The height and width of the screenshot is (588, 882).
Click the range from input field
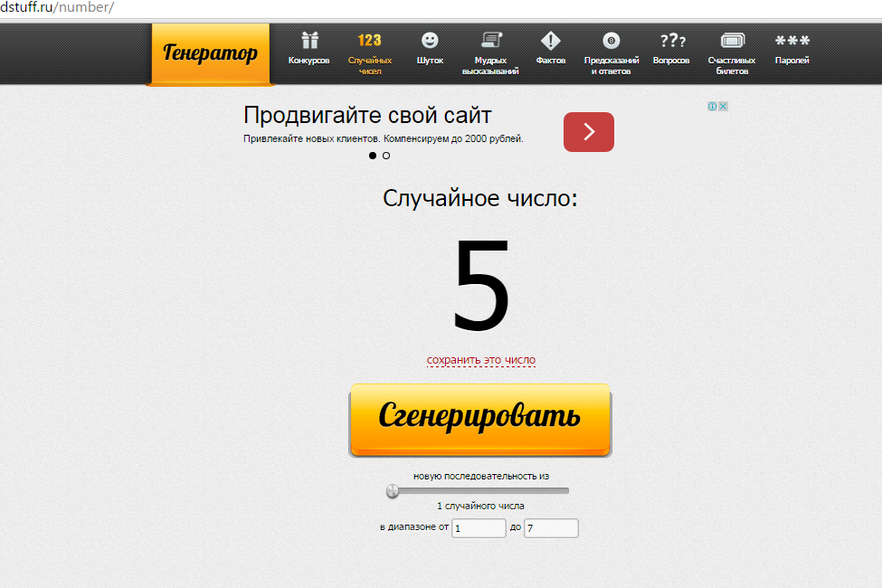pyautogui.click(x=479, y=528)
